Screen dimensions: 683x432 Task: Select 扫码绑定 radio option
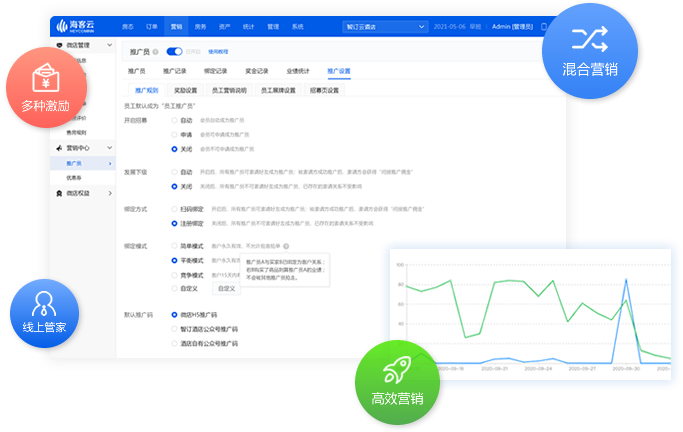click(175, 209)
